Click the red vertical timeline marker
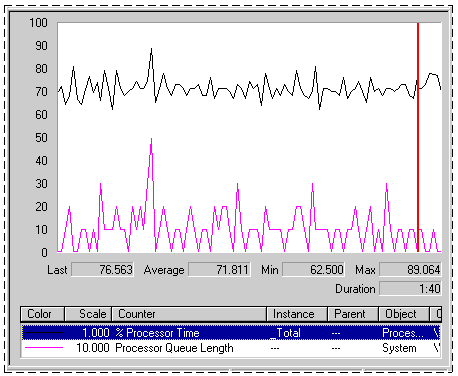The width and height of the screenshot is (458, 376). click(x=418, y=137)
